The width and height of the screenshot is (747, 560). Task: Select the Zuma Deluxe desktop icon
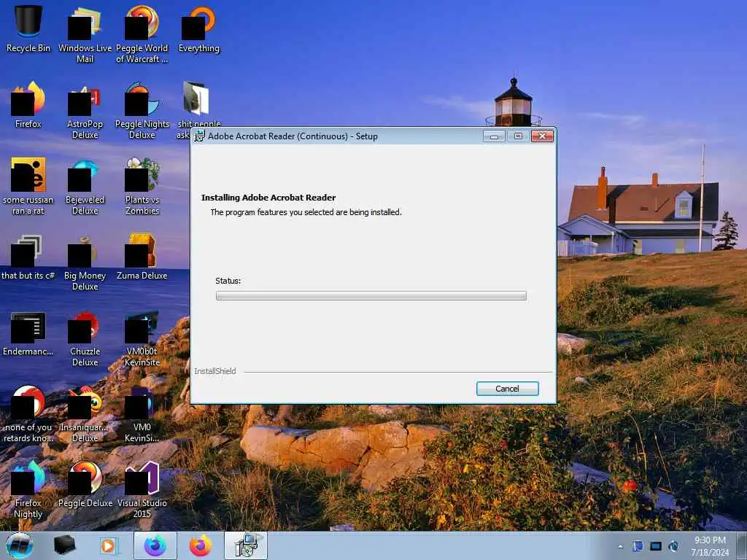[142, 257]
